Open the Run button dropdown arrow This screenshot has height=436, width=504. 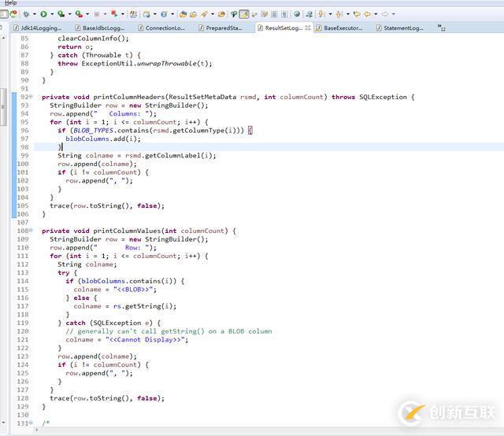(x=51, y=14)
